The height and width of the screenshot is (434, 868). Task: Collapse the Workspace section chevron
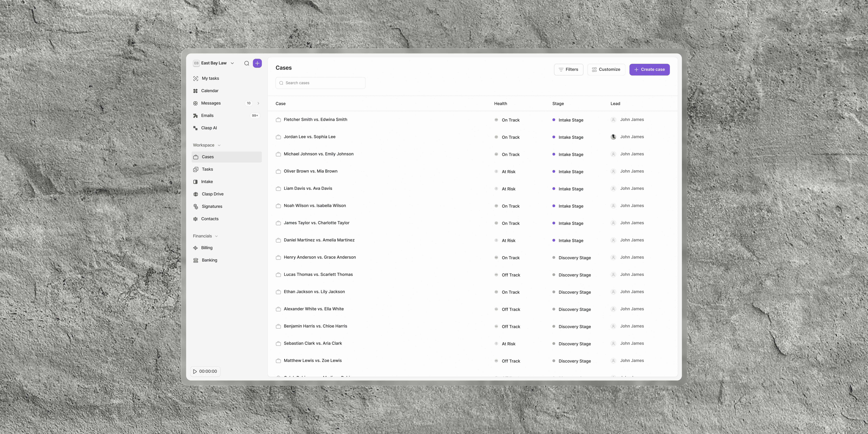click(219, 145)
